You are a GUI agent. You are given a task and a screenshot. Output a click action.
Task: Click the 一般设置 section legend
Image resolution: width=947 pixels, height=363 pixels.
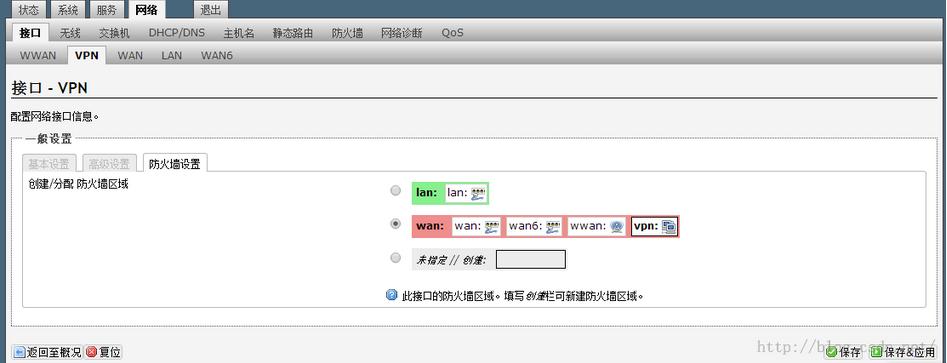pyautogui.click(x=48, y=139)
